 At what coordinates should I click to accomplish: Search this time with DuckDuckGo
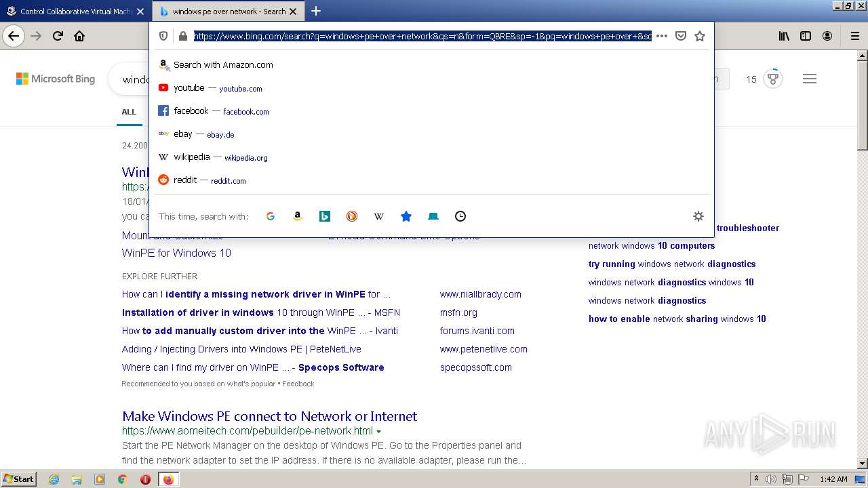click(352, 216)
